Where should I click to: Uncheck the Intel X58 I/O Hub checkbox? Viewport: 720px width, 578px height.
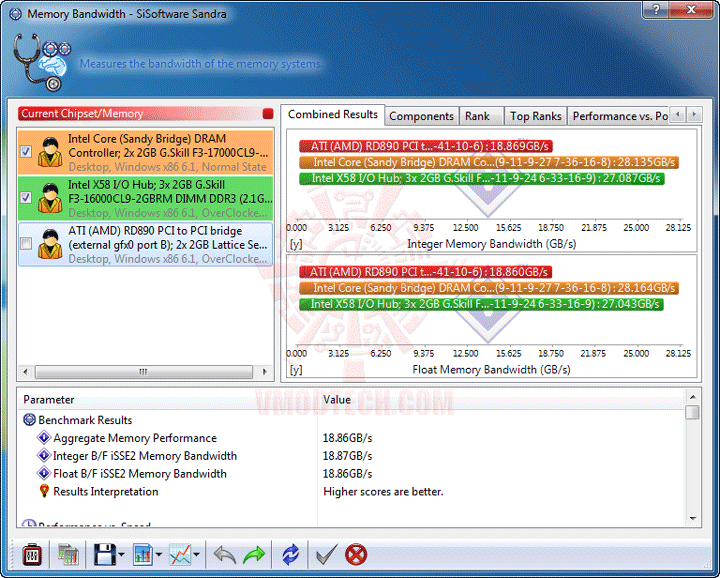pyautogui.click(x=26, y=197)
